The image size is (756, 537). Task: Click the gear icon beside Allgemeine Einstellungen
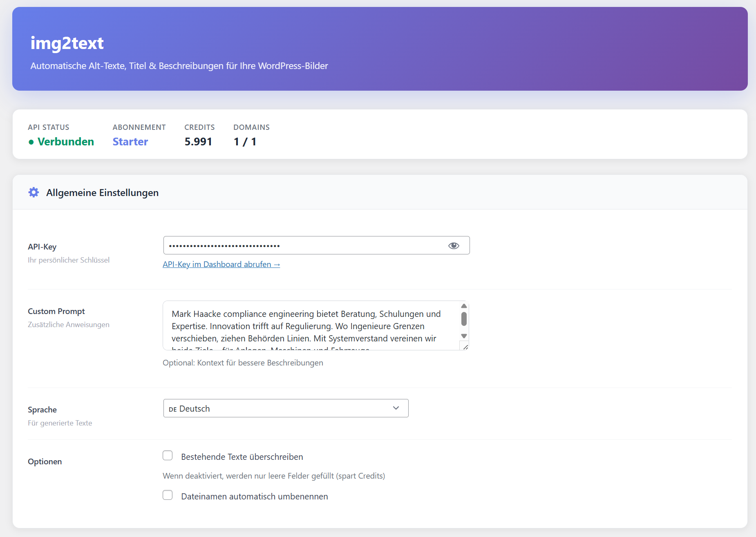click(34, 192)
